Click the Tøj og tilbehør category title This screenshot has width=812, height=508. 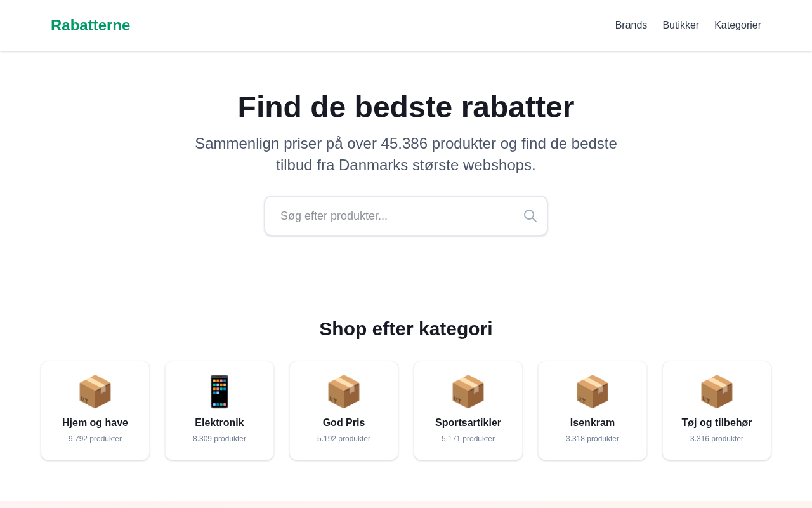717,423
